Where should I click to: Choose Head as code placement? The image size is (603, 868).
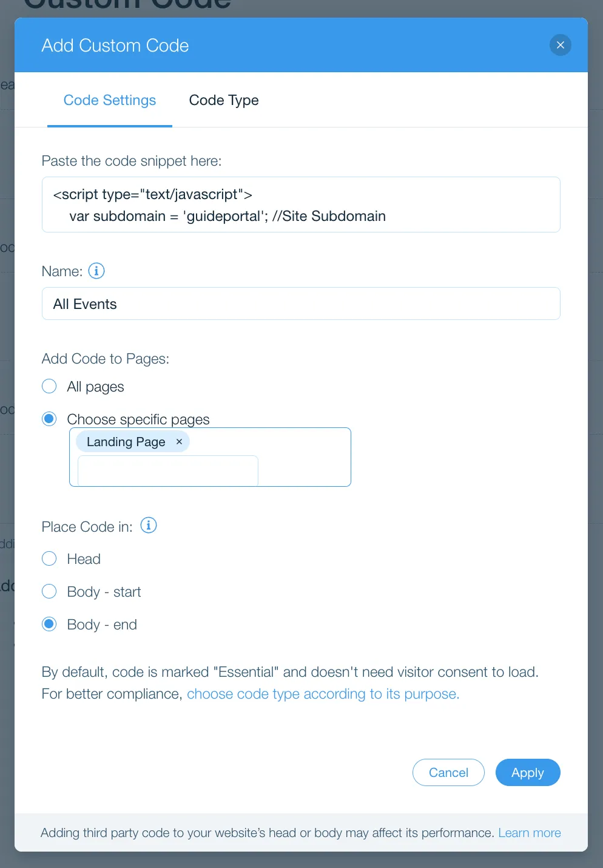pyautogui.click(x=49, y=558)
